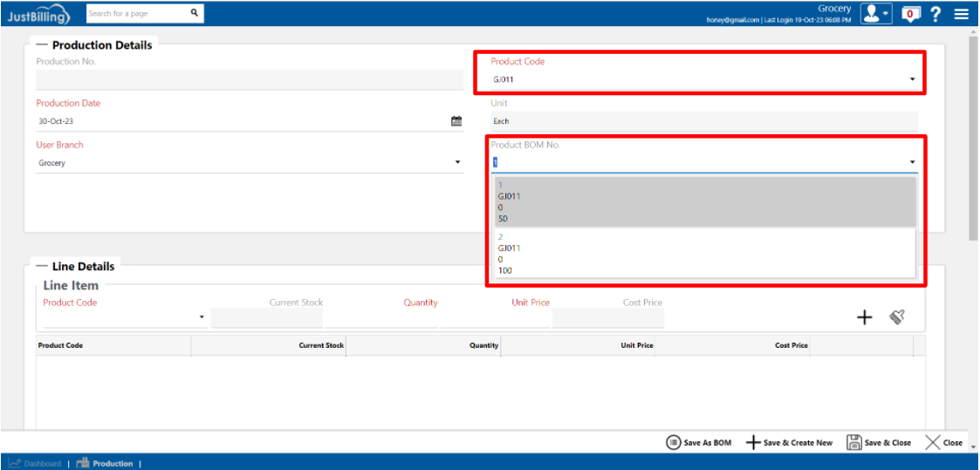Open the notifications icon showing 0
Screen dimensions: 980x470
pyautogui.click(x=911, y=14)
